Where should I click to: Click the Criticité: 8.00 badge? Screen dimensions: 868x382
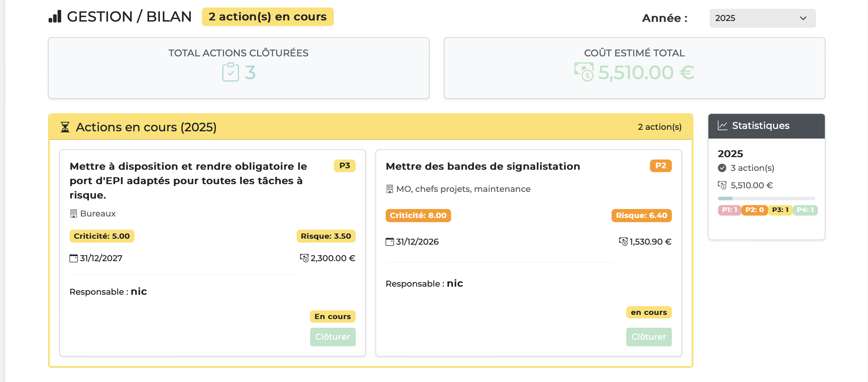[x=418, y=215]
